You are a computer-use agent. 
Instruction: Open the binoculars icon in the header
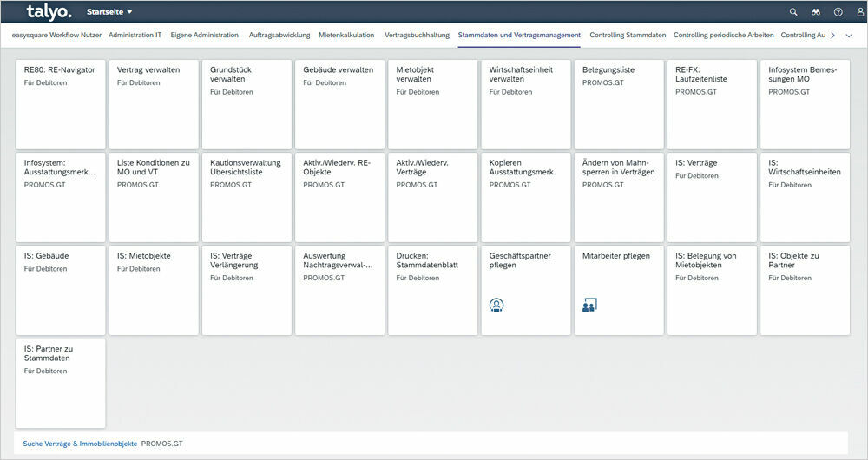(x=816, y=12)
